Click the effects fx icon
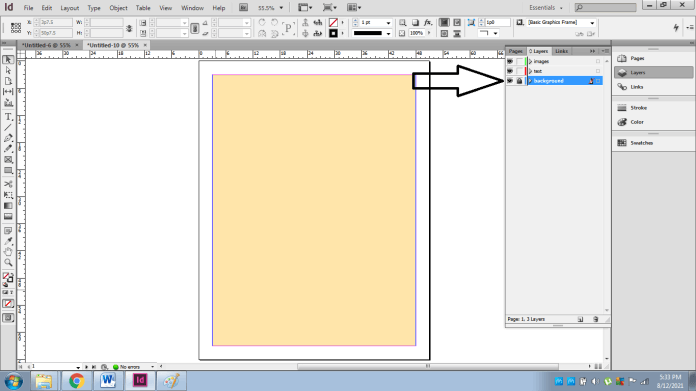 pyautogui.click(x=427, y=22)
